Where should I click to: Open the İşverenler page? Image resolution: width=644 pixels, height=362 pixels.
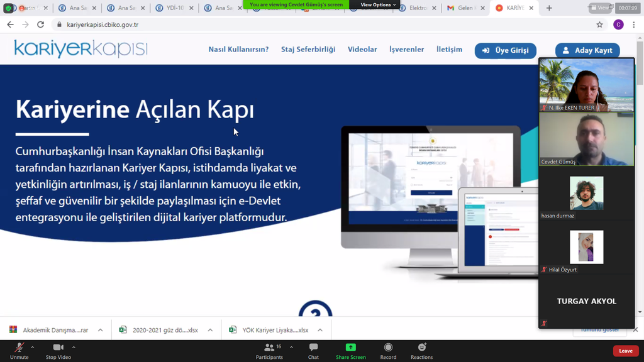click(407, 50)
